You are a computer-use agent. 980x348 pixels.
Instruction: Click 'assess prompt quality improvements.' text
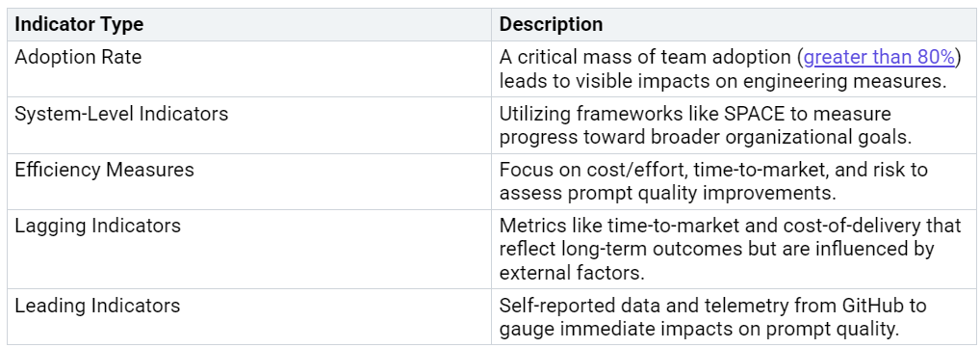tap(667, 194)
